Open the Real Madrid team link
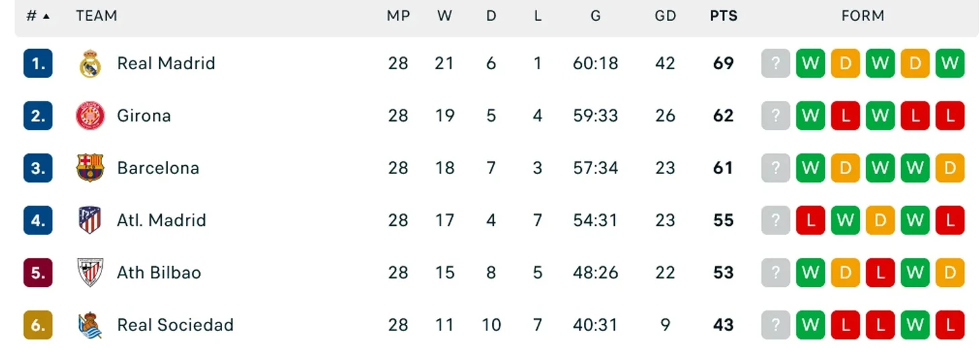Screen dimensions: 980x348 166,64
